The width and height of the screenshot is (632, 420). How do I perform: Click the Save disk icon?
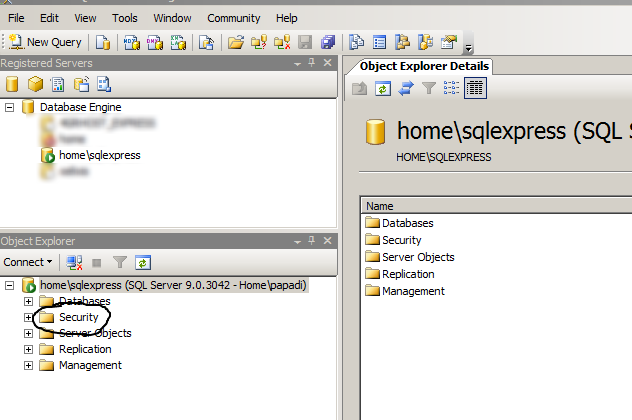pos(305,42)
